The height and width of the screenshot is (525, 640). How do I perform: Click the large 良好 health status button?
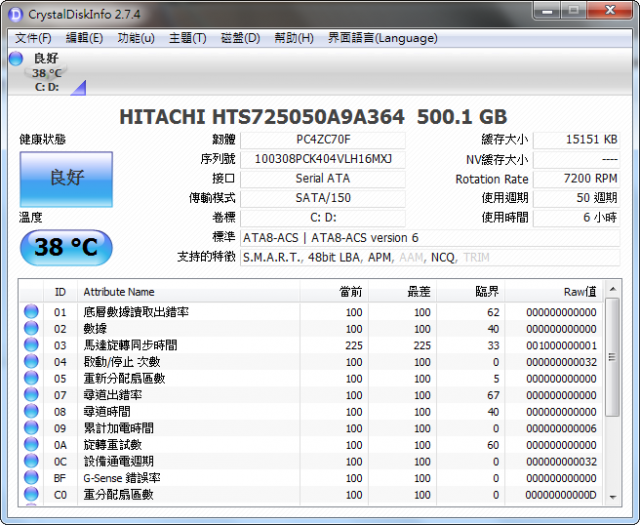coord(66,179)
